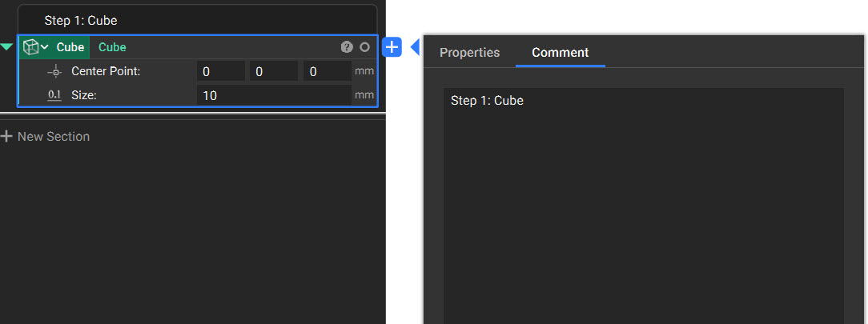The width and height of the screenshot is (868, 324).
Task: Select the Comment tab
Action: (x=560, y=53)
